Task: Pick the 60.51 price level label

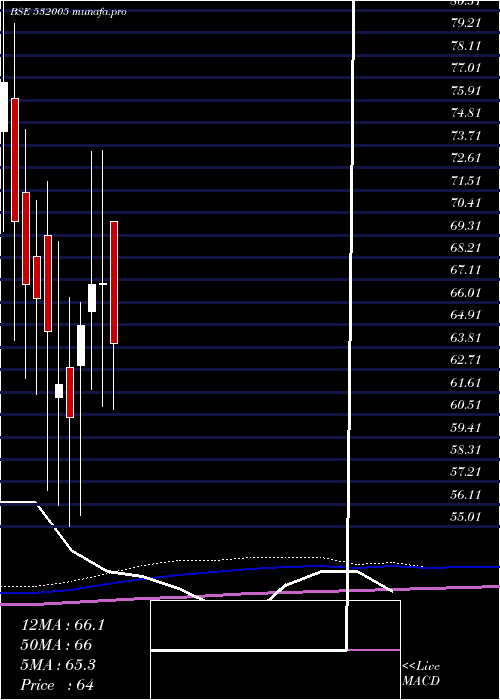Action: click(466, 404)
